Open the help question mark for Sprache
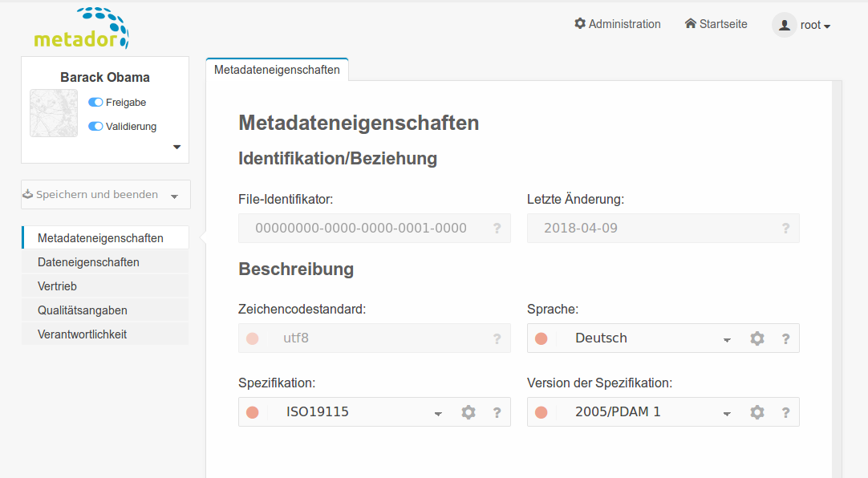This screenshot has height=478, width=868. (x=785, y=338)
